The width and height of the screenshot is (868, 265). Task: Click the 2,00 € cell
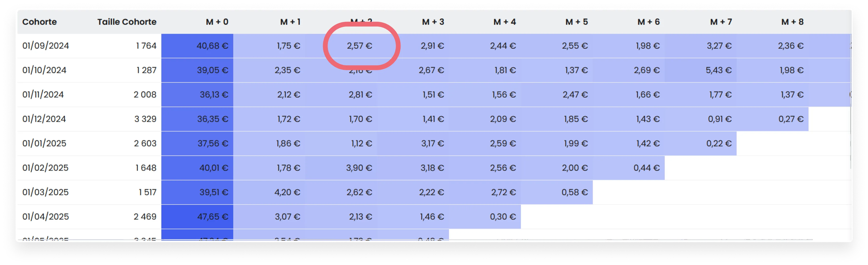pos(557,168)
